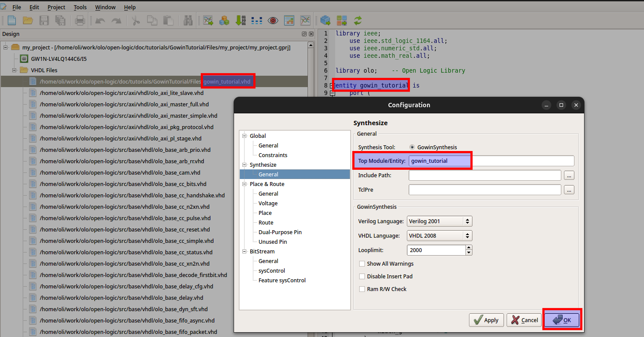Screen dimensions: 644x337
Task: Click the green refresh arrows icon
Action: (358, 20)
